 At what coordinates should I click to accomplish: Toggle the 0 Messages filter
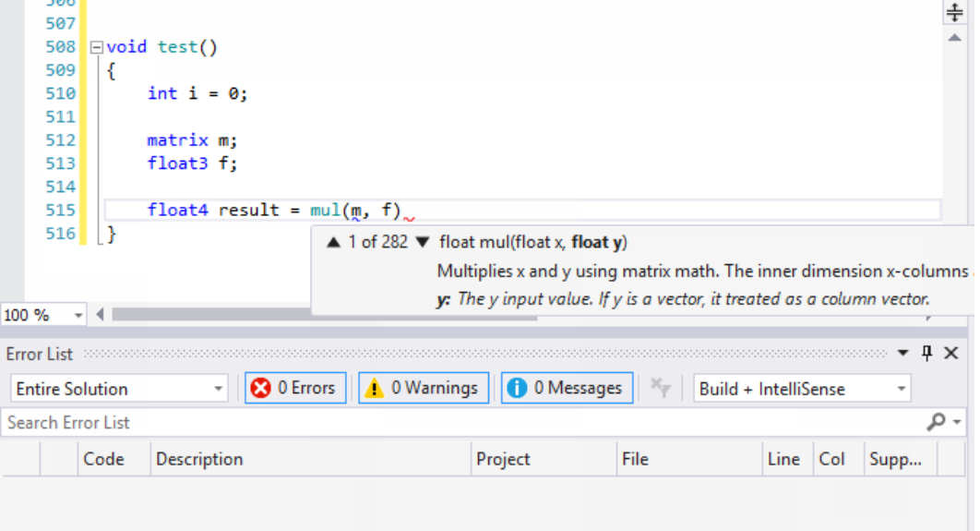tap(567, 388)
